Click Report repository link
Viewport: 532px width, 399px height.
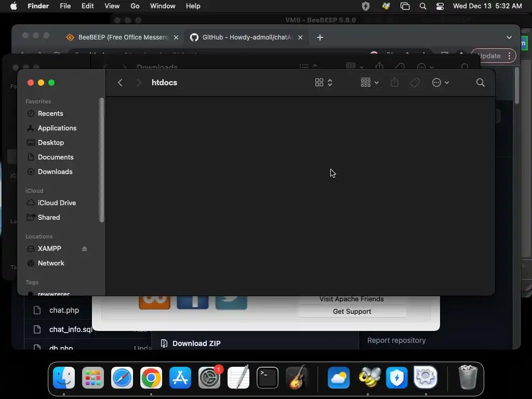click(x=396, y=340)
